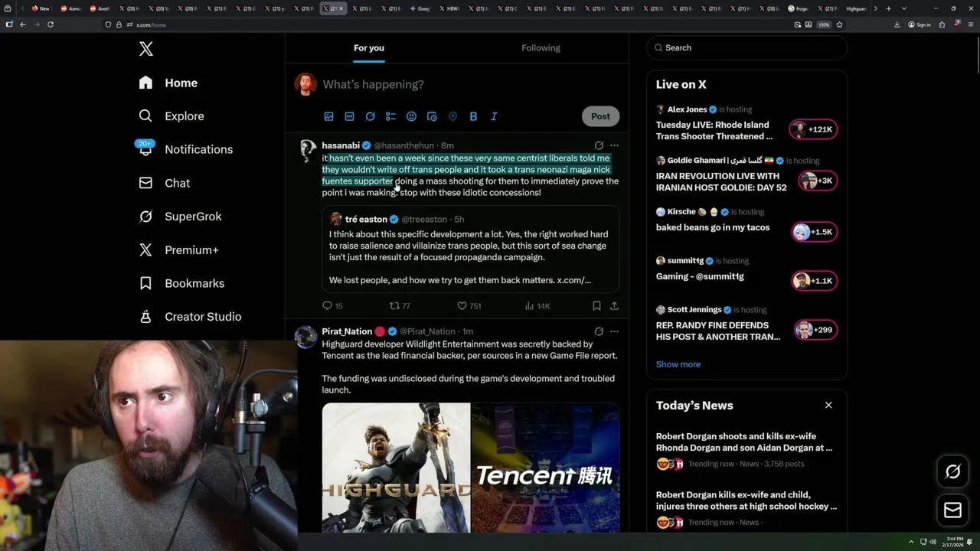Click the location tag icon in composer

pyautogui.click(x=452, y=116)
